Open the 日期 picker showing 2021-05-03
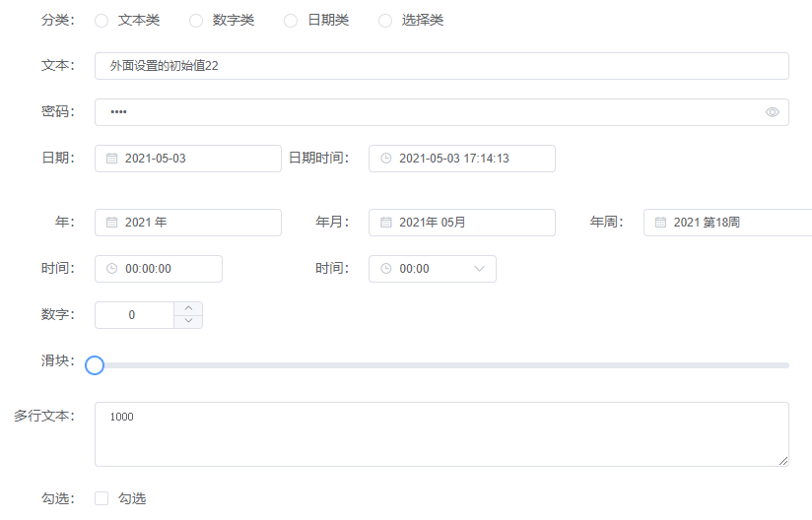 (188, 159)
